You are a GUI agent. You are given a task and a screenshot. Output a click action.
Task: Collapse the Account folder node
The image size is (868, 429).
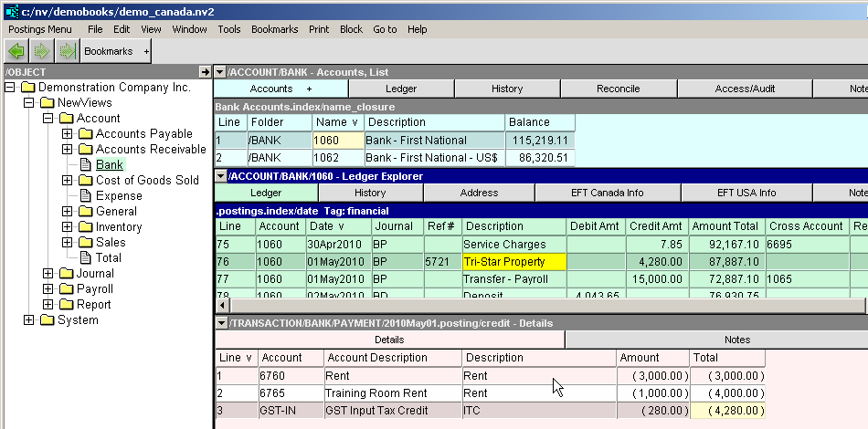click(x=48, y=119)
